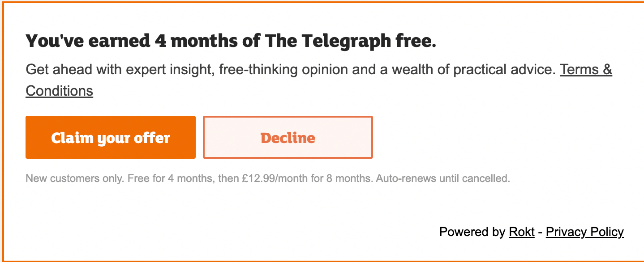Click the Claim your offer button
This screenshot has width=644, height=262.
[110, 137]
